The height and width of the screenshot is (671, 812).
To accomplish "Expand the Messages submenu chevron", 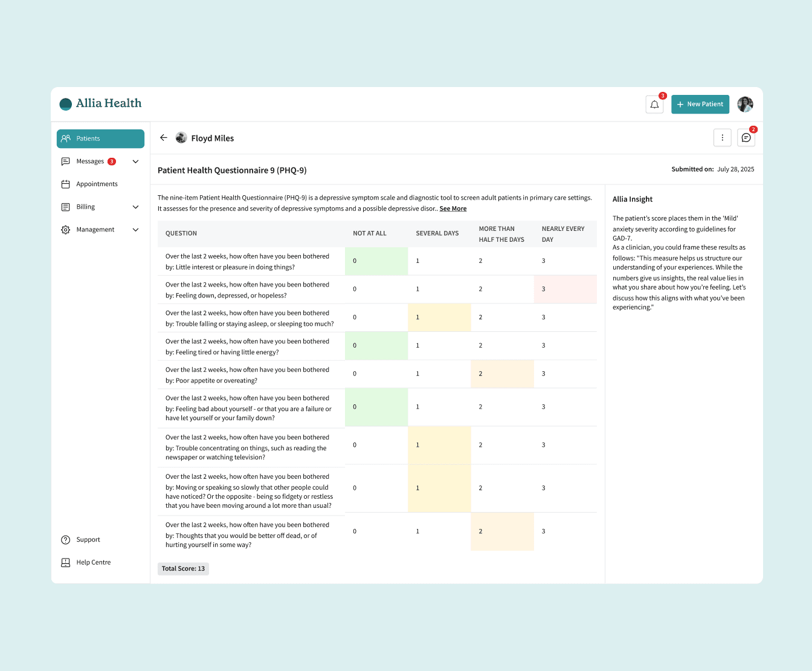I will 135,161.
